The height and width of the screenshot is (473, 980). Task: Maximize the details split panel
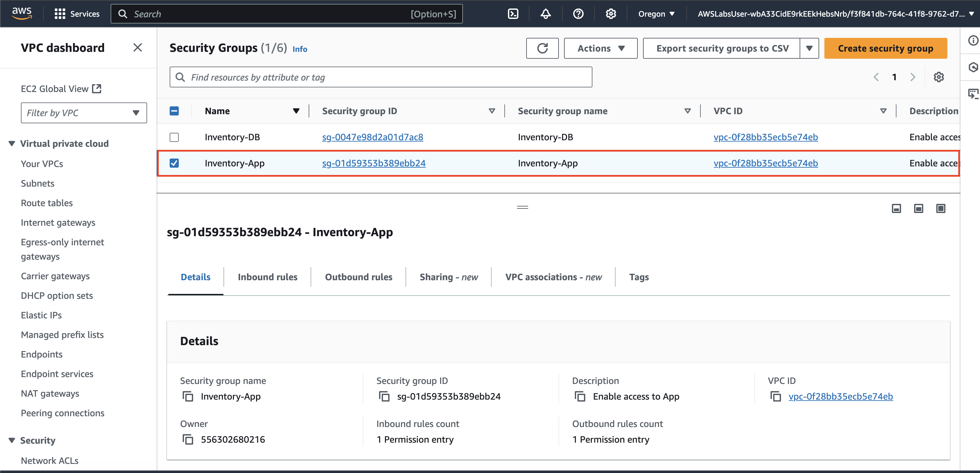click(x=941, y=208)
